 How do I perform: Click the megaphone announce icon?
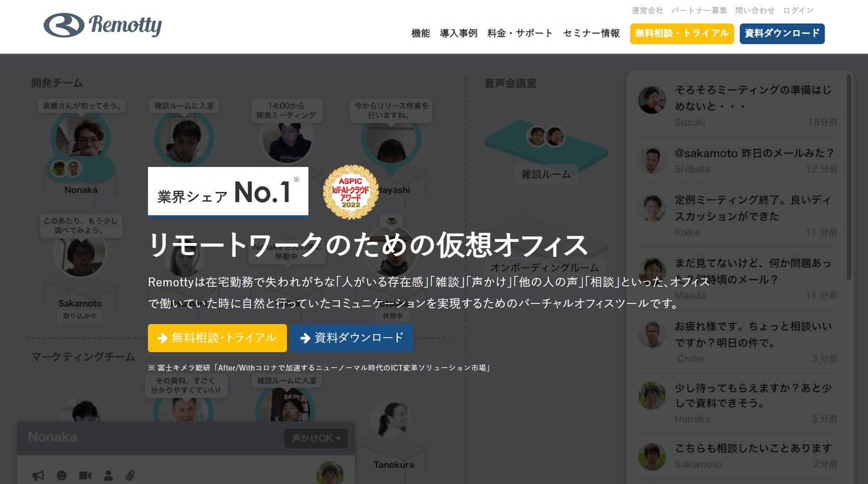38,475
